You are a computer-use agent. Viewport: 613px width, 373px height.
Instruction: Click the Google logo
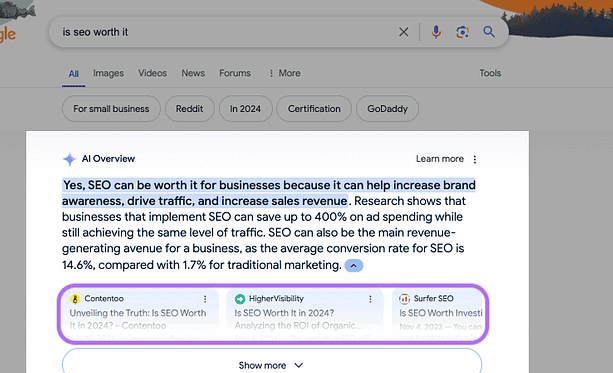coord(8,34)
